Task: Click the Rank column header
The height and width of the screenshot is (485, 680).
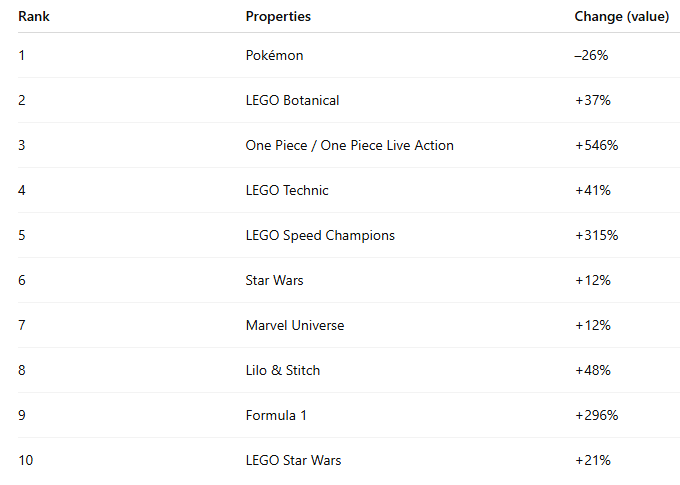Action: [34, 17]
